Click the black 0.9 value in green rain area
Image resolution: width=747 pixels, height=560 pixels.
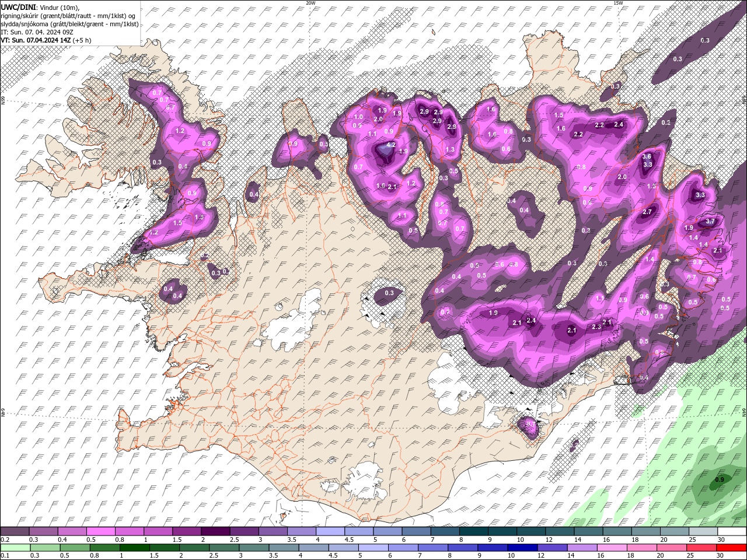(x=720, y=480)
